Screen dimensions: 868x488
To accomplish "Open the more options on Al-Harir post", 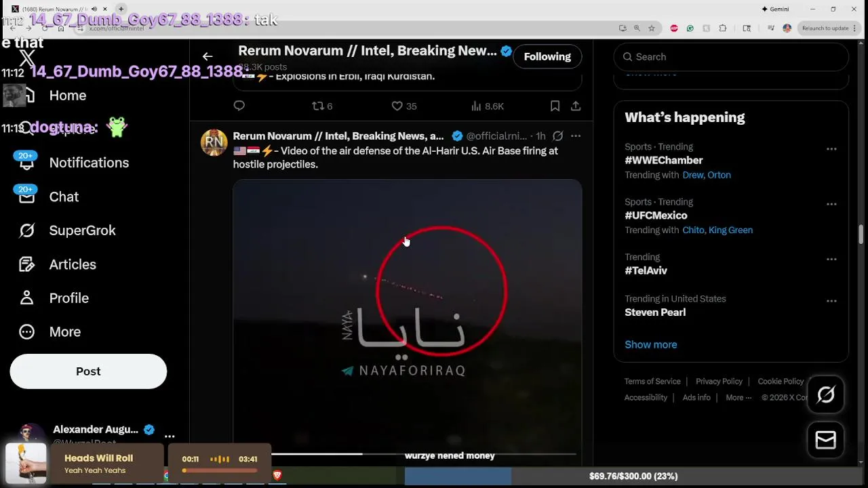I will pyautogui.click(x=575, y=136).
